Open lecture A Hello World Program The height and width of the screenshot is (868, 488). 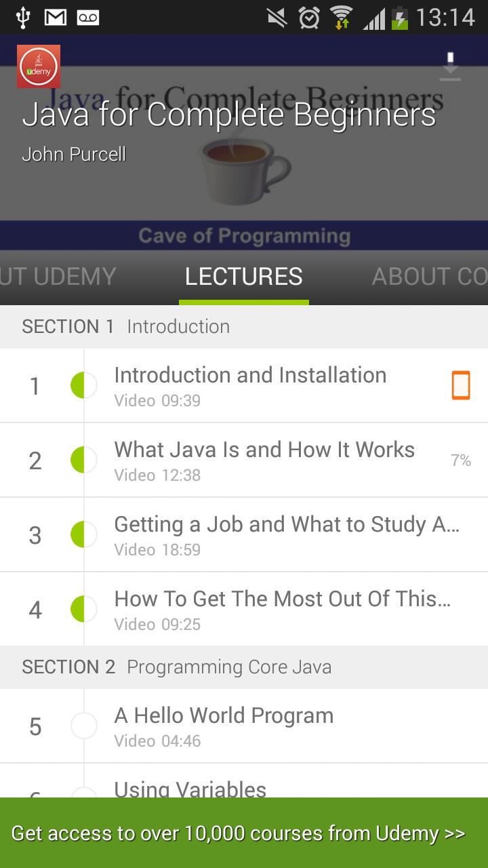click(244, 726)
